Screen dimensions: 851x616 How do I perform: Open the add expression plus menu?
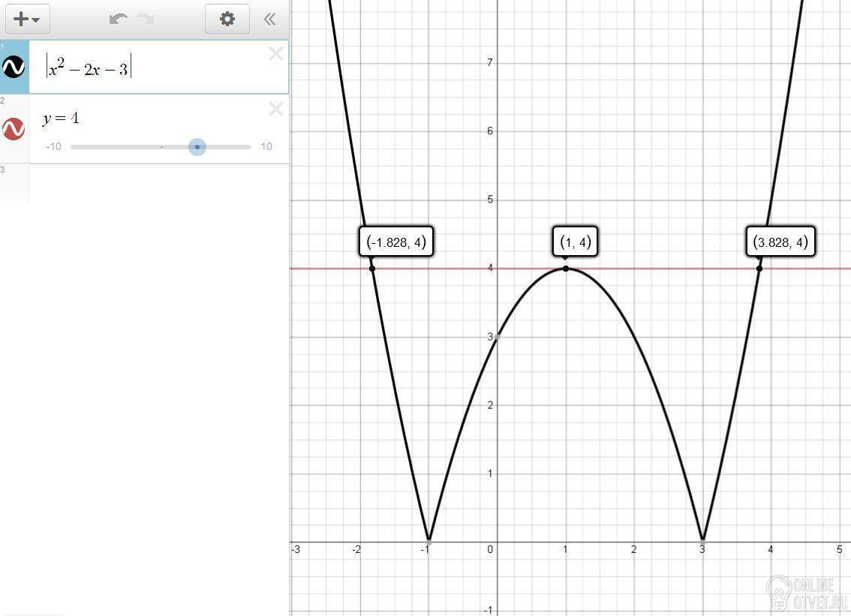(x=28, y=19)
